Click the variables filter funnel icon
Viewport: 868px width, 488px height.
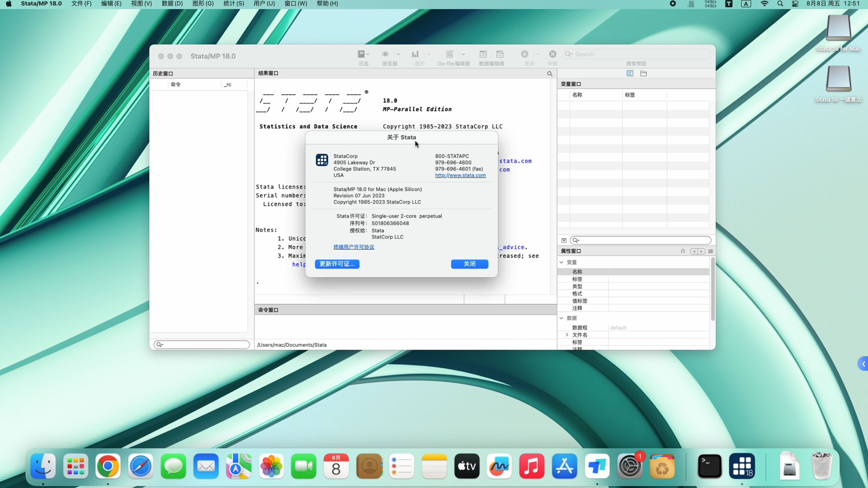click(564, 240)
